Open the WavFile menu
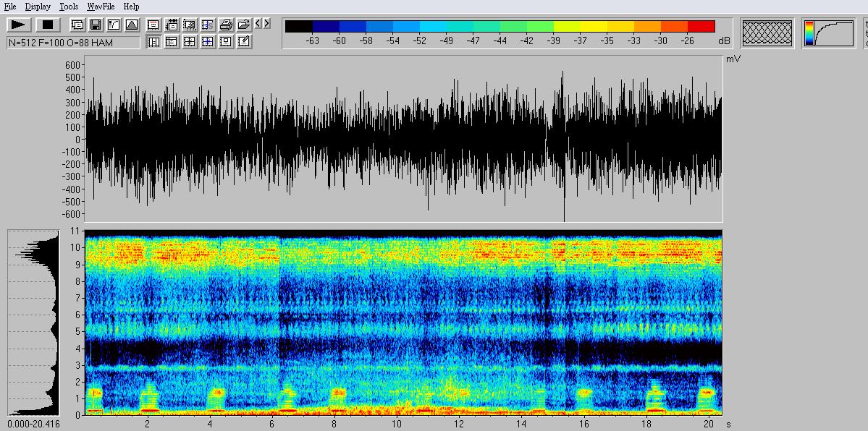 tap(101, 7)
